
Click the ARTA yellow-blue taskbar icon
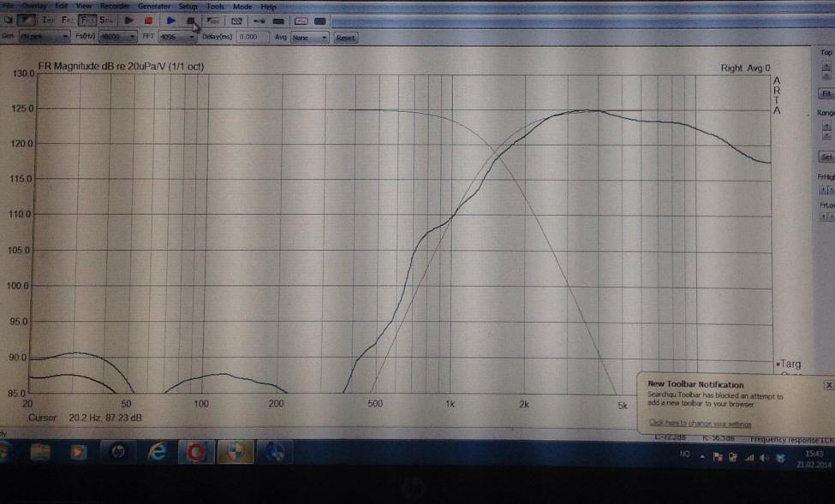[x=236, y=453]
